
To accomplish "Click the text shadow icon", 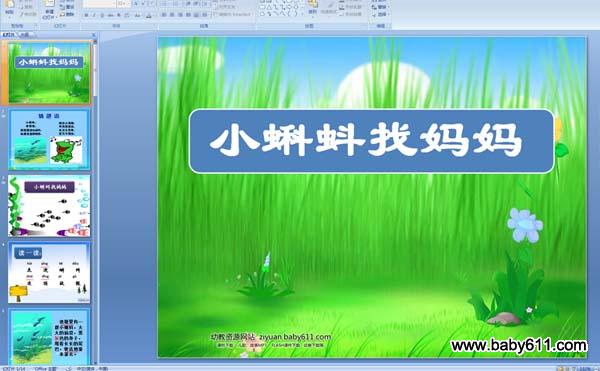I will 119,16.
